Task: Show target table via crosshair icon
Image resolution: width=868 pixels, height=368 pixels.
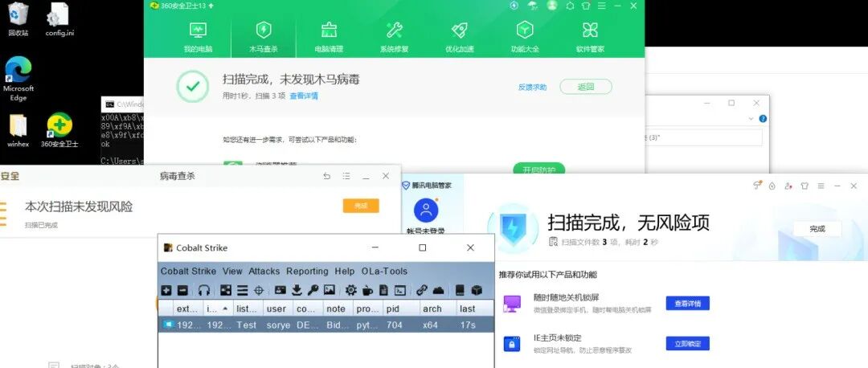Action: click(259, 290)
